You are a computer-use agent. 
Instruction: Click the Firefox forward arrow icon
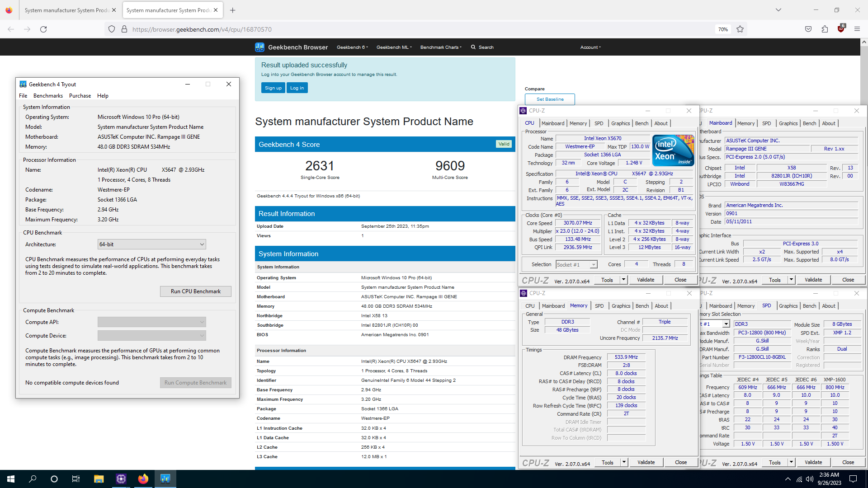(x=27, y=29)
